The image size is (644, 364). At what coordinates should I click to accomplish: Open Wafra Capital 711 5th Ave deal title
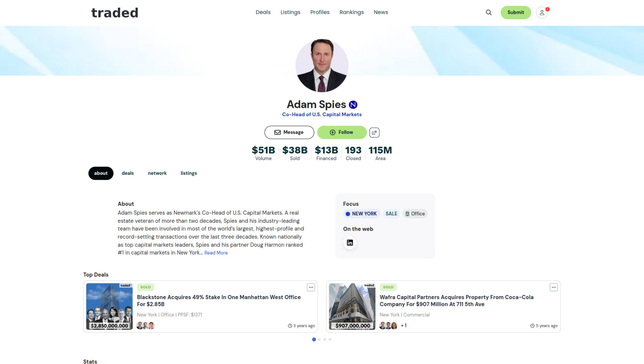coord(457,301)
